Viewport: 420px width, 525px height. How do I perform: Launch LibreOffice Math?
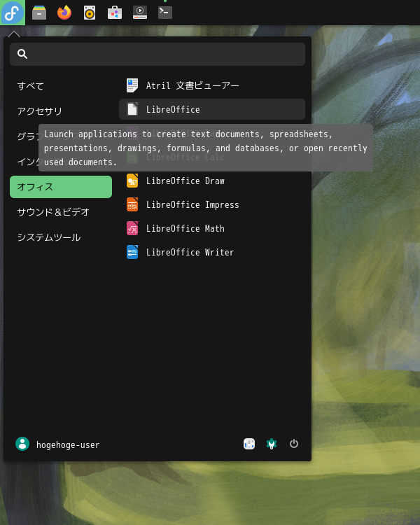(x=212, y=228)
